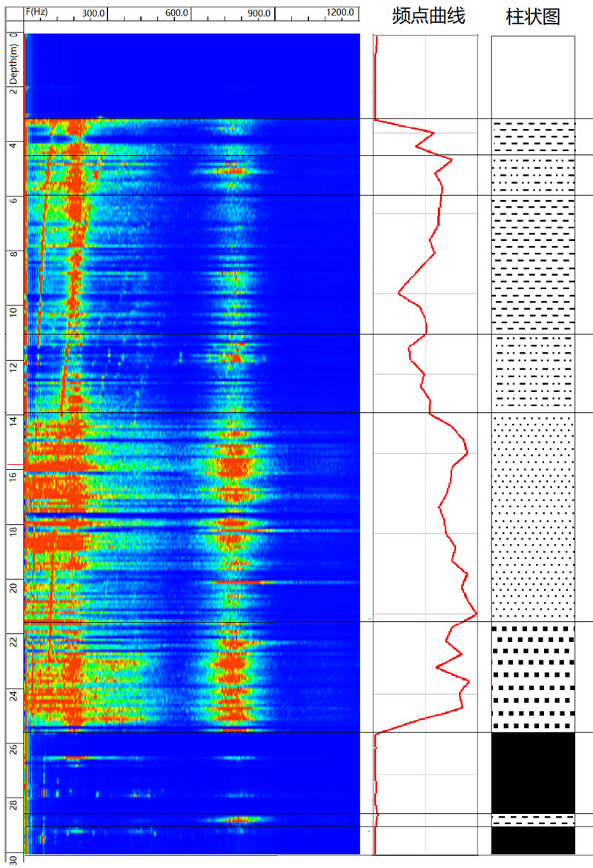Select the 300.0 frequency tick label

(93, 13)
